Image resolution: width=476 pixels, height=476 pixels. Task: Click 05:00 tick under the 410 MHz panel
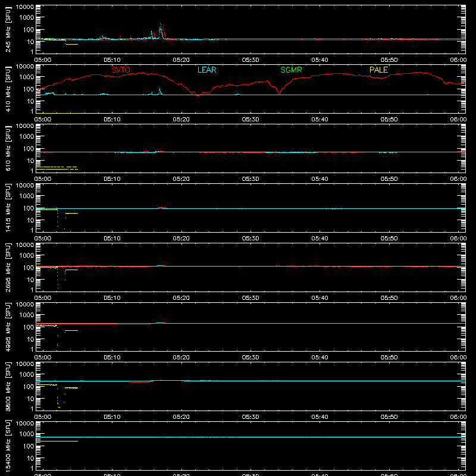[43, 120]
